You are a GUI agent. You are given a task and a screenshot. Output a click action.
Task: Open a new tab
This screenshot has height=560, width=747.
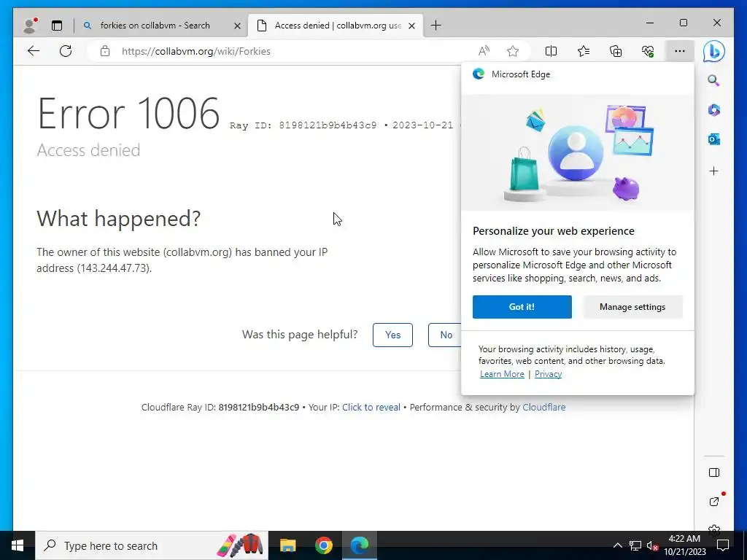(436, 26)
